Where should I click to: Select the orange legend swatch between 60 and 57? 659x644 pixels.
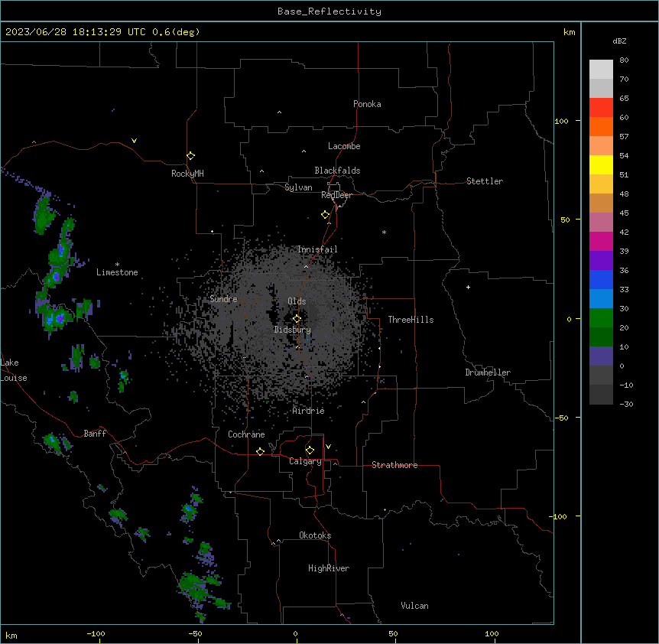pos(601,126)
